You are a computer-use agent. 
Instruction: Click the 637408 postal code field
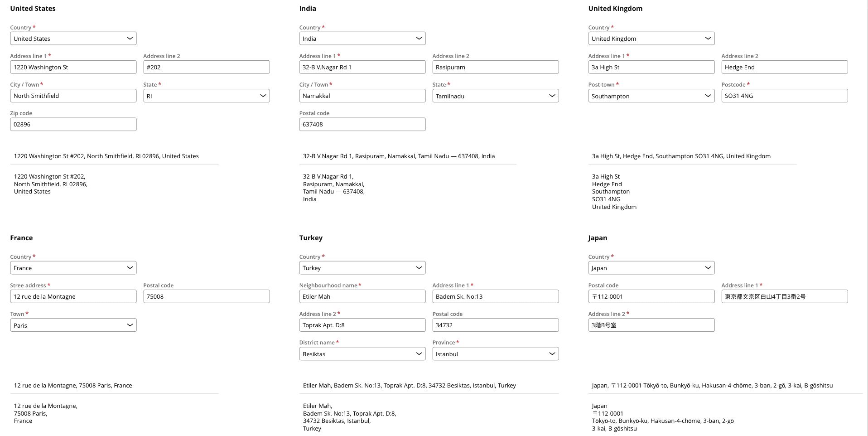(x=362, y=124)
